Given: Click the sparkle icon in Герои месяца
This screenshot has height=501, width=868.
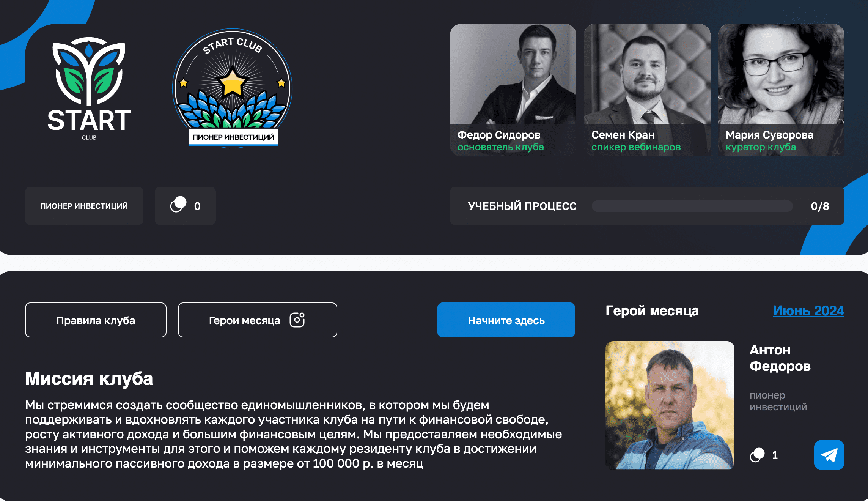Looking at the screenshot, I should (x=297, y=320).
